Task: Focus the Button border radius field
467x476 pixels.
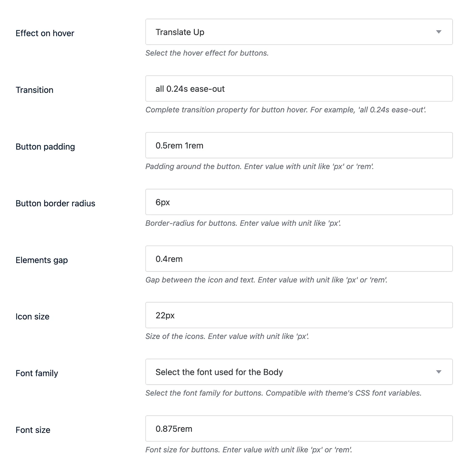Action: point(299,202)
